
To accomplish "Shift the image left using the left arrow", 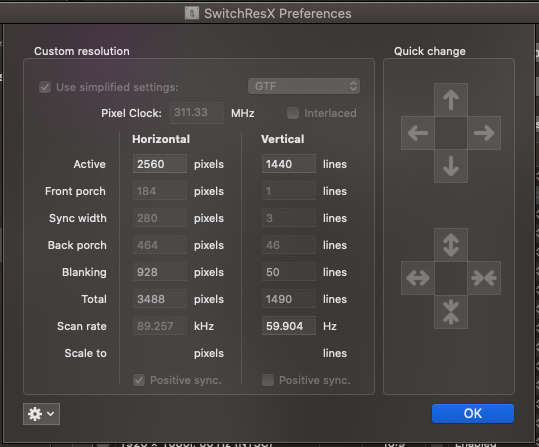I will coord(418,133).
